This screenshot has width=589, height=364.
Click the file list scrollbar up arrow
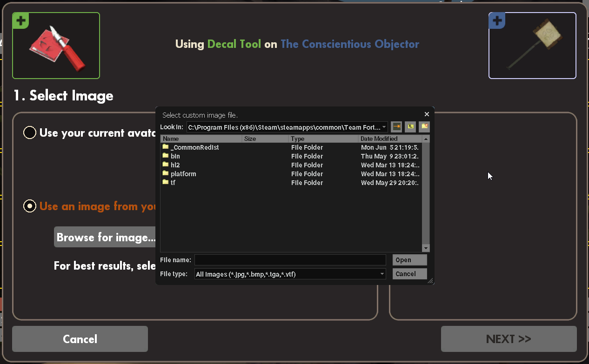pyautogui.click(x=426, y=139)
